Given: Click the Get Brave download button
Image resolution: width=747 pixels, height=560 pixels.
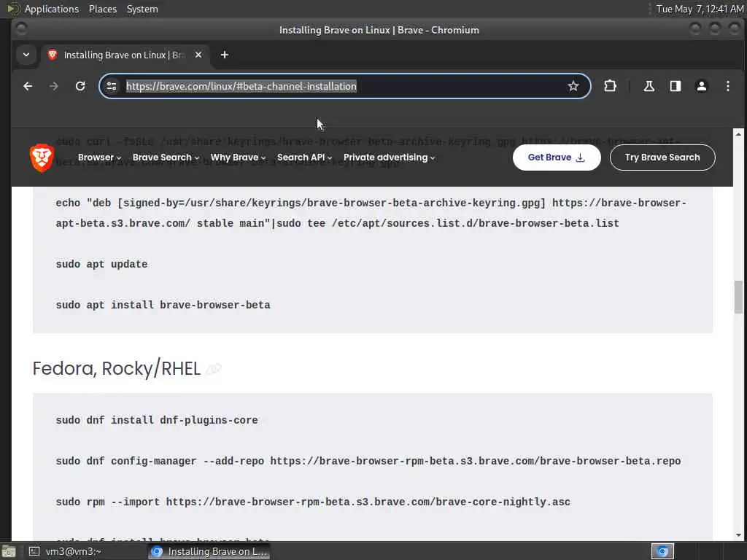Looking at the screenshot, I should pyautogui.click(x=557, y=157).
